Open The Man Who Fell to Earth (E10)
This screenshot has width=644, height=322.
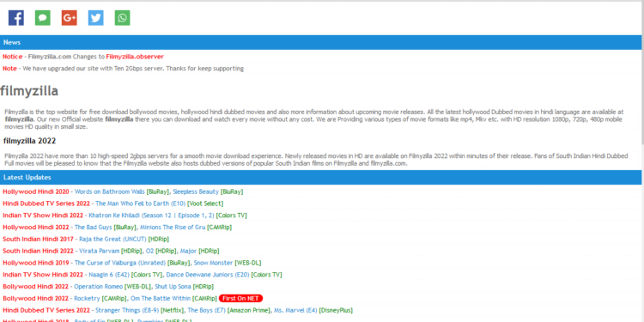(x=141, y=204)
